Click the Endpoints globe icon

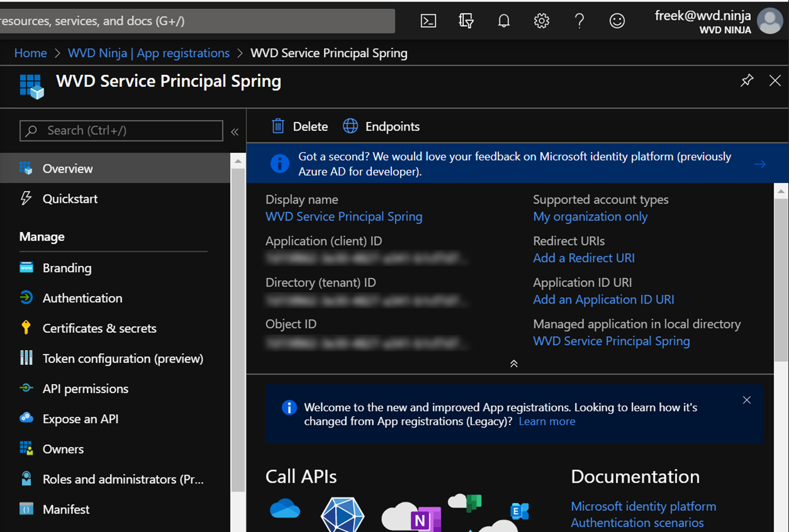tap(350, 126)
